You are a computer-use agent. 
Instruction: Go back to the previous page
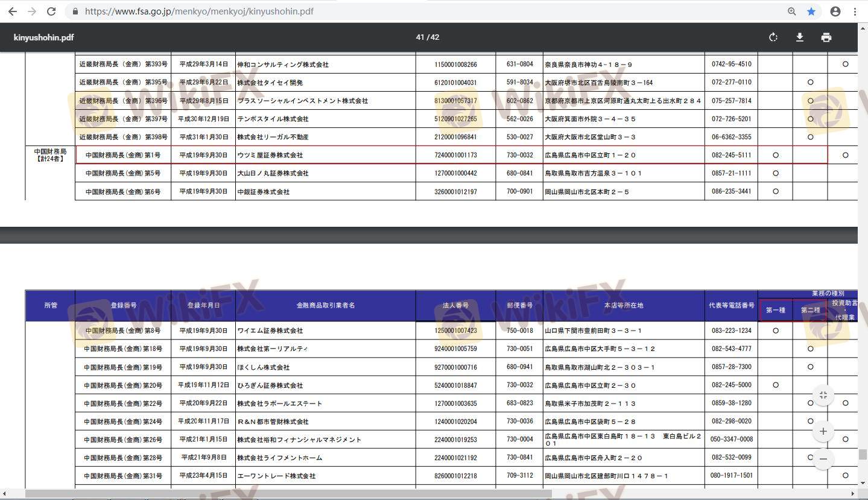[x=13, y=11]
